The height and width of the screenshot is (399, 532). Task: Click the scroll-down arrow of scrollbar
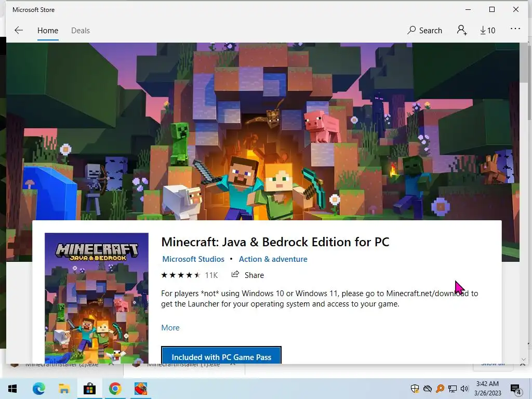[x=523, y=360]
